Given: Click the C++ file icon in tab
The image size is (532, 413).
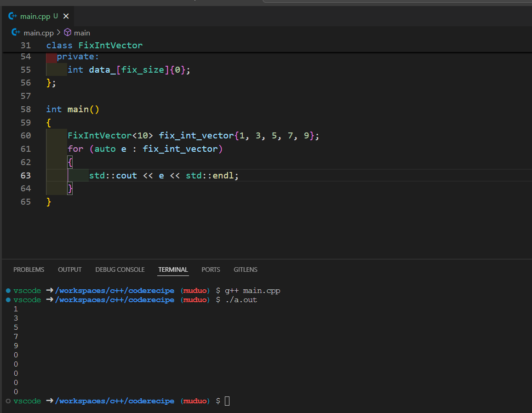Looking at the screenshot, I should [12, 16].
